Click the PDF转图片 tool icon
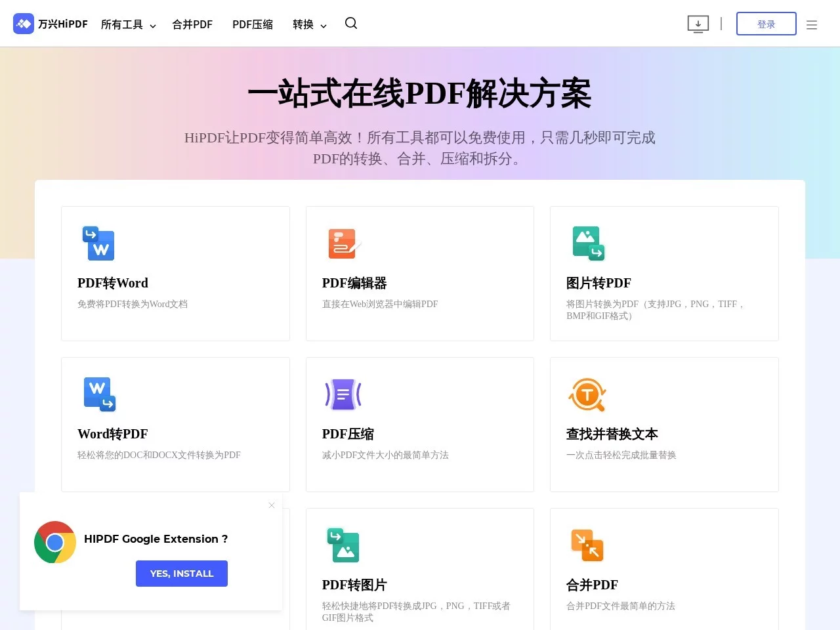Image resolution: width=840 pixels, height=630 pixels. pyautogui.click(x=344, y=545)
